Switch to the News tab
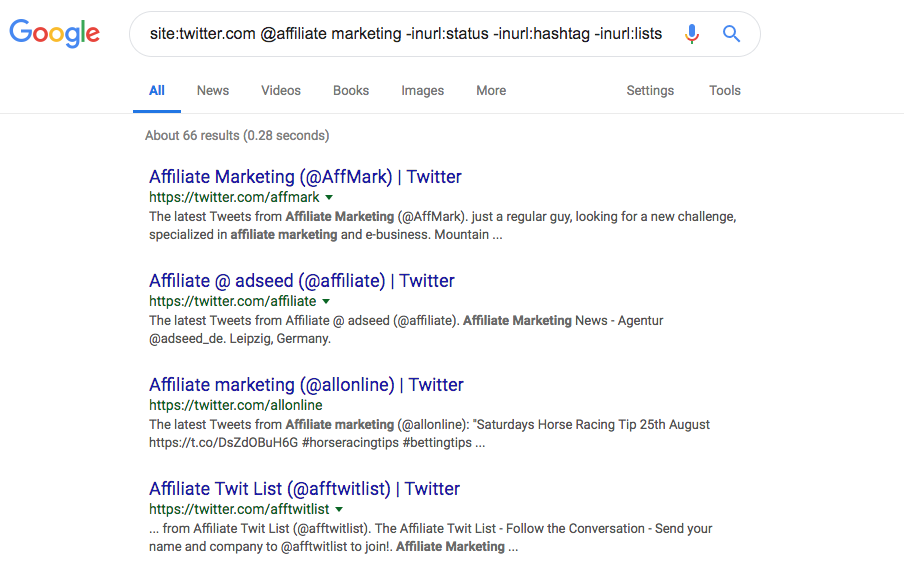 213,90
